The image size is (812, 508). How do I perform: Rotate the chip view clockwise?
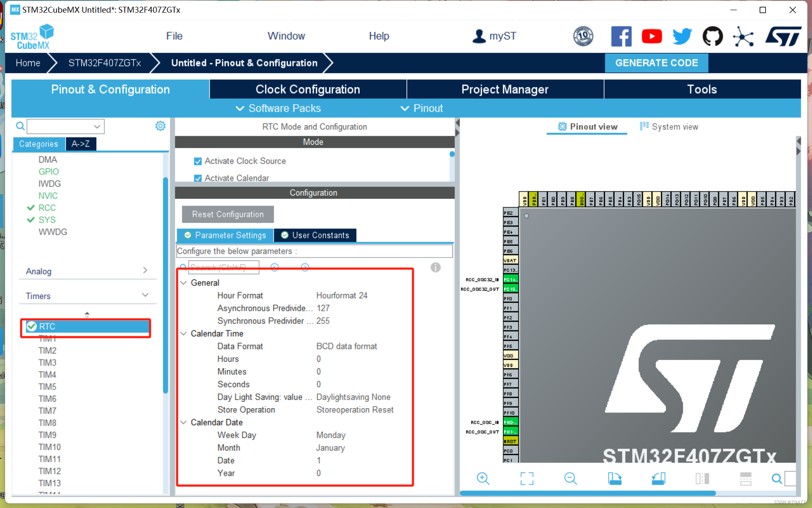[615, 478]
